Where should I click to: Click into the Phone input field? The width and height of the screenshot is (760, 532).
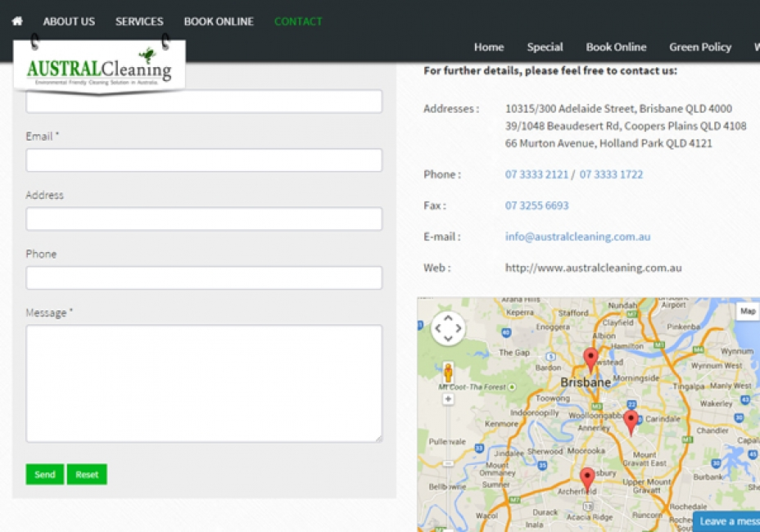[x=204, y=277]
